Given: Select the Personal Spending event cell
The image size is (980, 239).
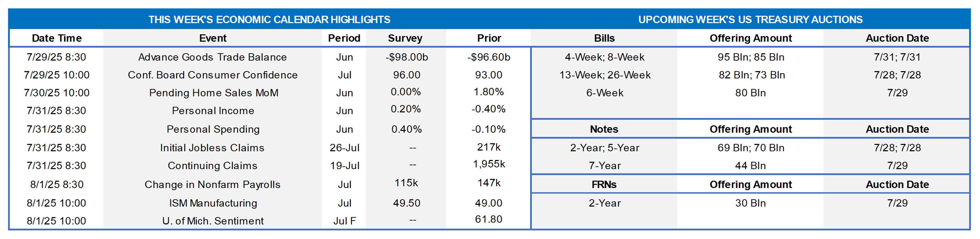Looking at the screenshot, I should click(x=213, y=129).
